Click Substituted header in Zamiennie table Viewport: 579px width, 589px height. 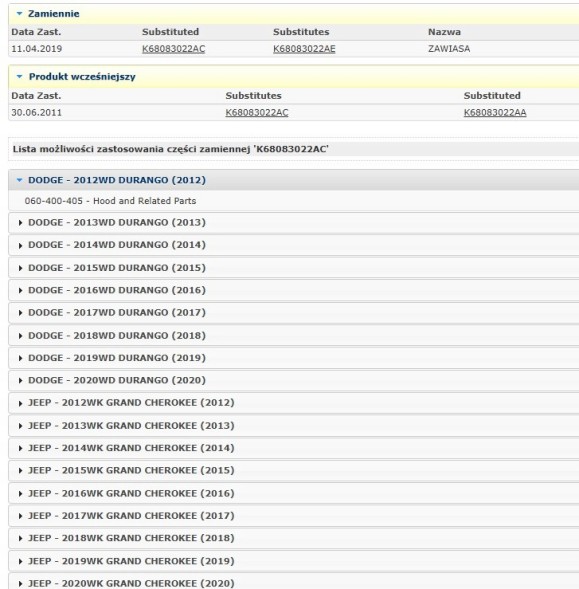click(x=171, y=32)
